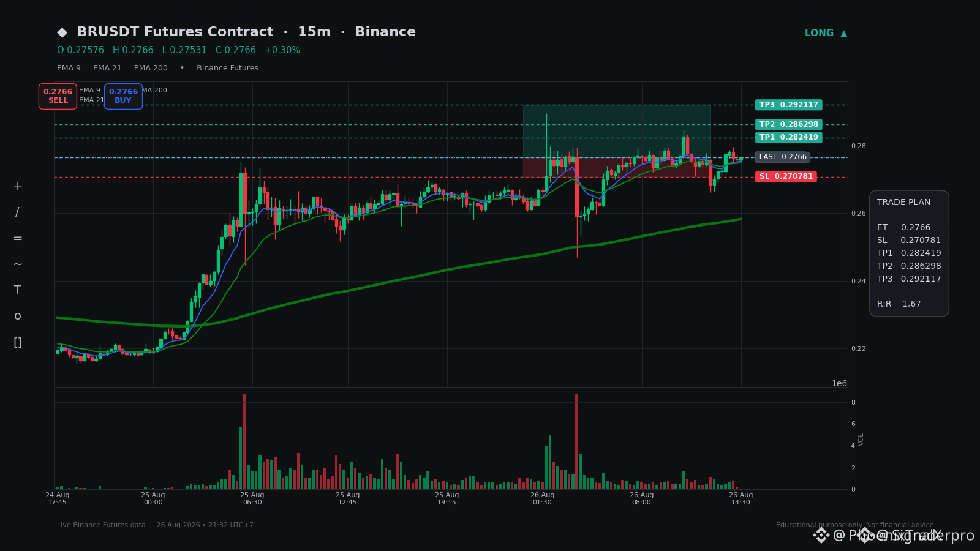Click the EMA 200 label in the header row

tap(151, 68)
